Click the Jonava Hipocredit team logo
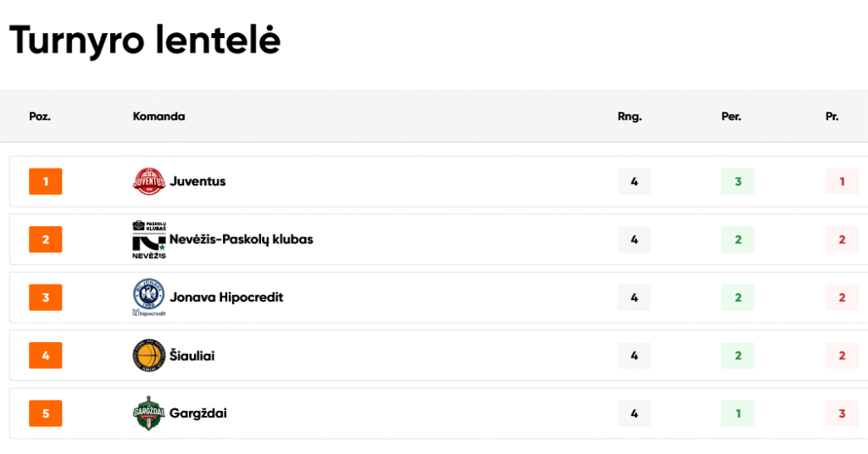This screenshot has height=454, width=868. coord(148,298)
